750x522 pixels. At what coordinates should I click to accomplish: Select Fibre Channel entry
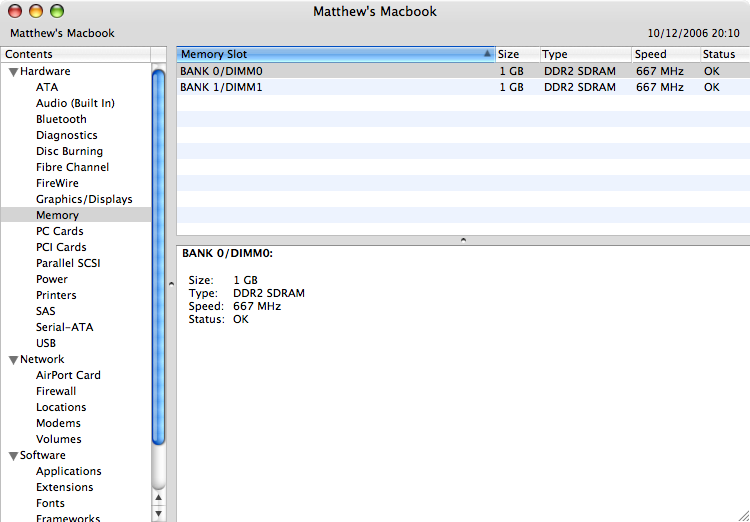[x=72, y=167]
